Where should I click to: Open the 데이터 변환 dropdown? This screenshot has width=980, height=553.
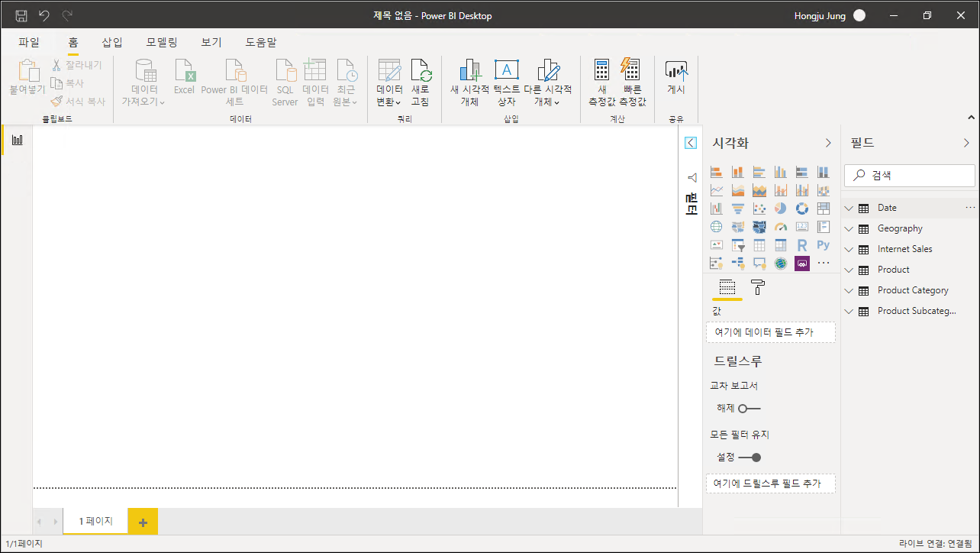click(389, 83)
